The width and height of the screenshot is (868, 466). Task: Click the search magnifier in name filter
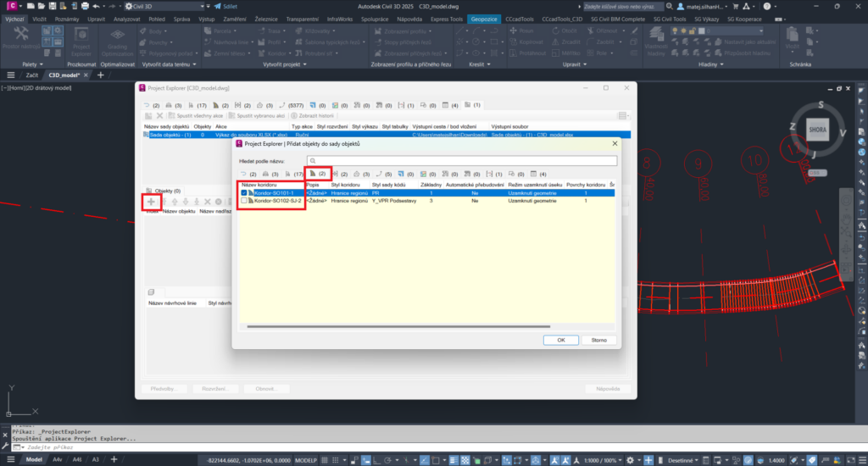tap(312, 160)
